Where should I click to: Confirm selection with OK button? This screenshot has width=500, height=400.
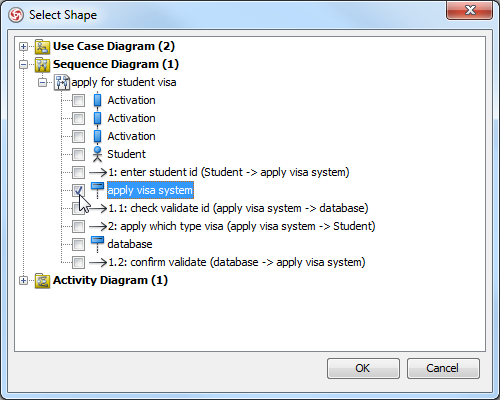(363, 368)
